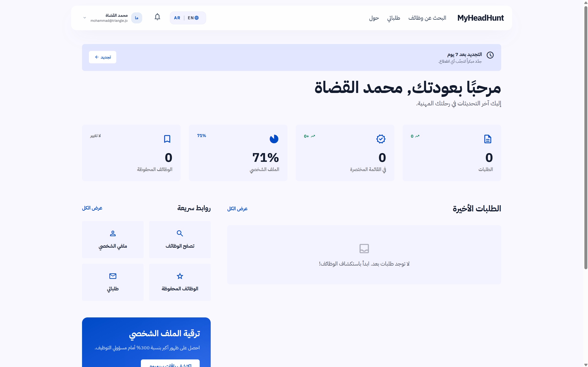Click the notification bell icon

pyautogui.click(x=157, y=17)
